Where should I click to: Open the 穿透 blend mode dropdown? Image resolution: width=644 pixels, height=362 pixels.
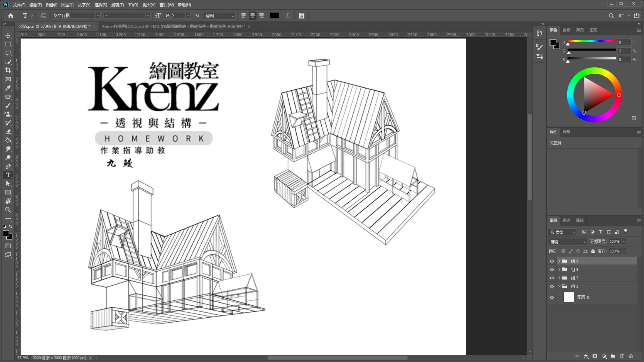coord(567,242)
